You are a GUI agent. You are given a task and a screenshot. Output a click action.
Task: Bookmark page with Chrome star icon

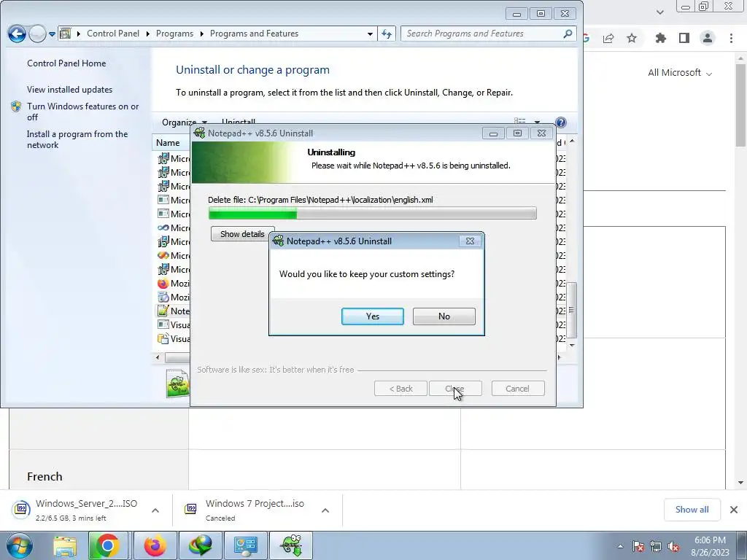(632, 38)
